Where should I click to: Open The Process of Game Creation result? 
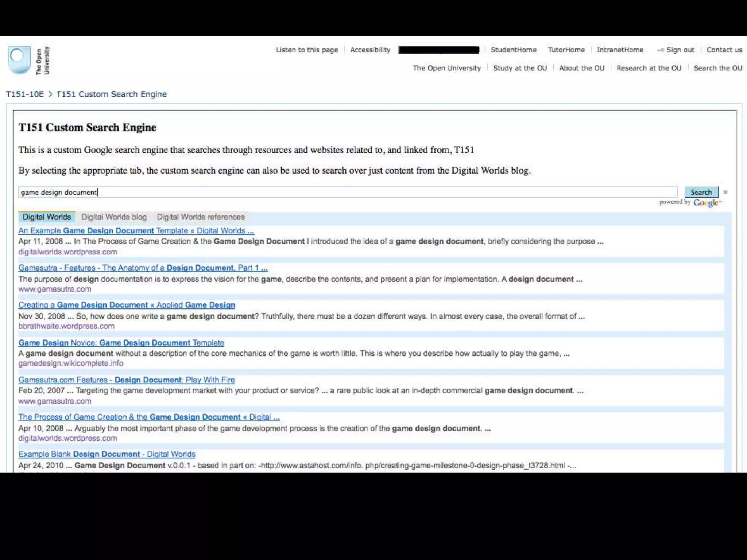click(x=149, y=417)
